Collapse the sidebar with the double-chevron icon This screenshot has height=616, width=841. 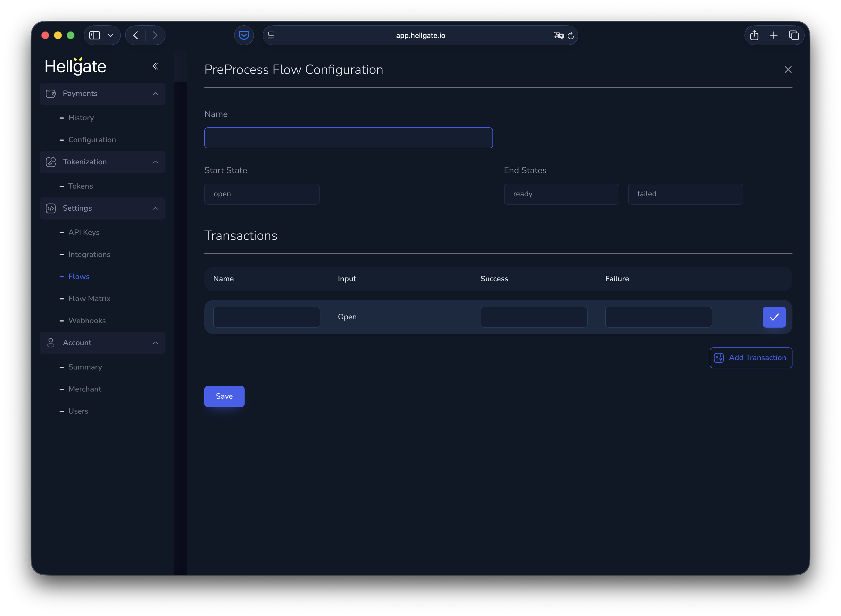(156, 66)
